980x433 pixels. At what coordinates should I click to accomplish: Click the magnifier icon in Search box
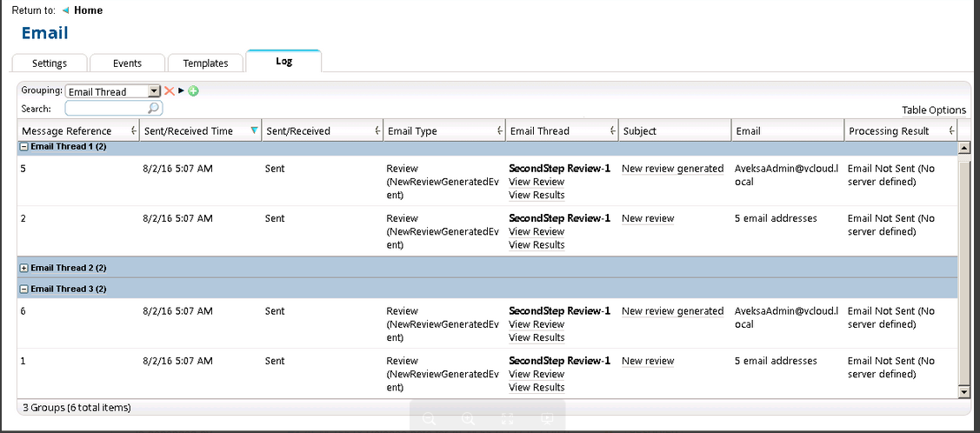pyautogui.click(x=154, y=109)
